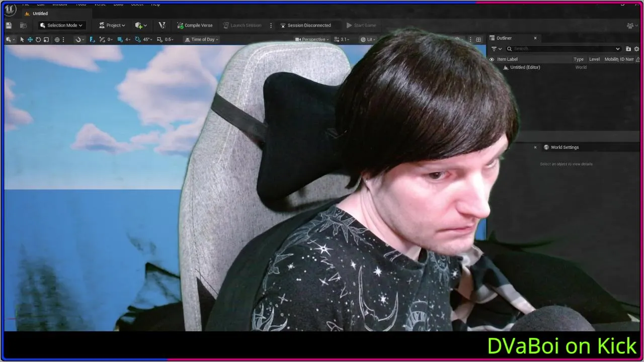Click the Compile Verse button
The image size is (644, 362).
click(195, 25)
